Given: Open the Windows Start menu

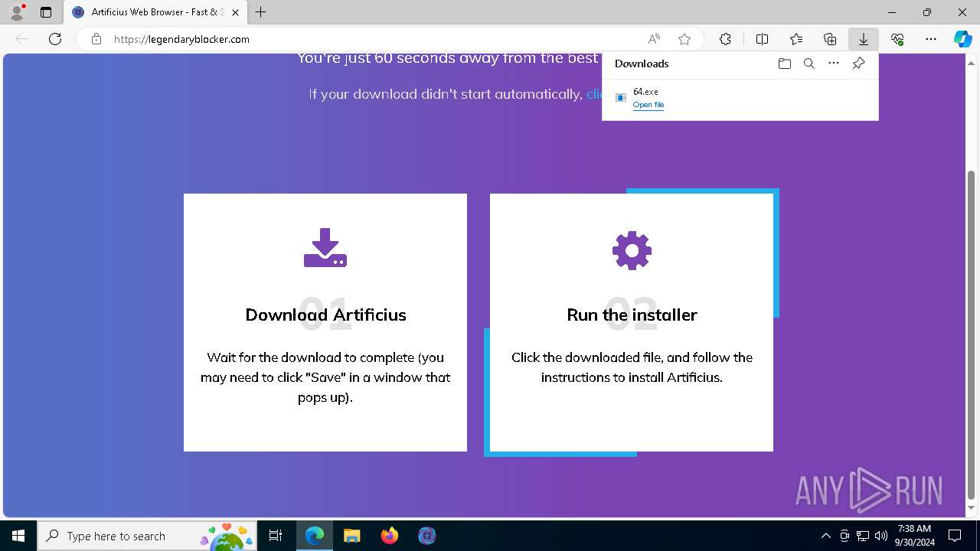Looking at the screenshot, I should click(18, 536).
